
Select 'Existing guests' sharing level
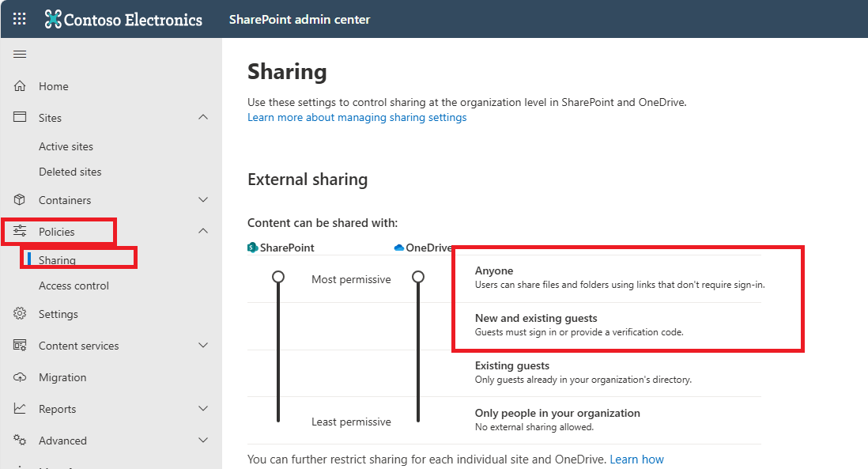click(x=512, y=366)
